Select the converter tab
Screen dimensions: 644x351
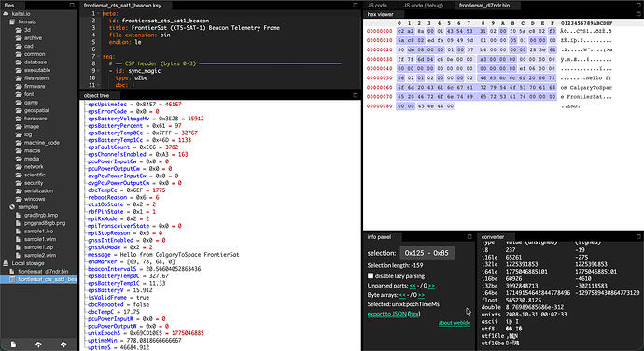pos(493,237)
